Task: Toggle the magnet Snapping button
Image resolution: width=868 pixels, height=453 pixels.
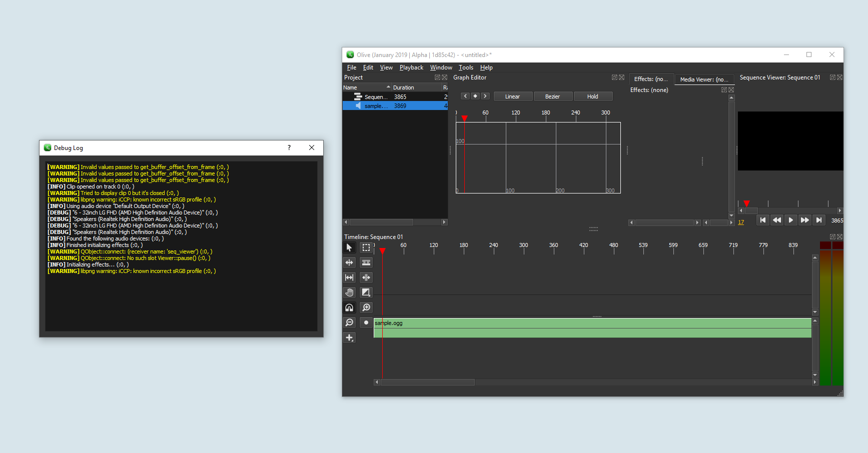Action: pos(349,307)
